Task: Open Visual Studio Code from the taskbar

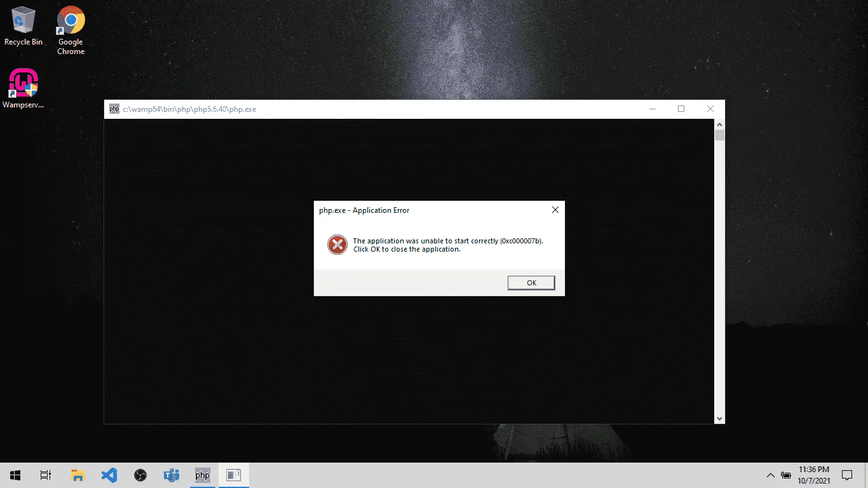Action: pyautogui.click(x=109, y=475)
